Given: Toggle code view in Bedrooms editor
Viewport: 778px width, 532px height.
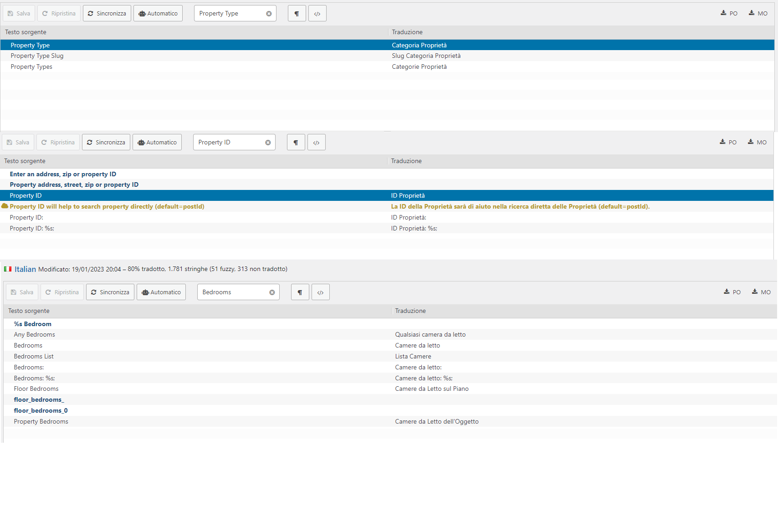Looking at the screenshot, I should (321, 292).
